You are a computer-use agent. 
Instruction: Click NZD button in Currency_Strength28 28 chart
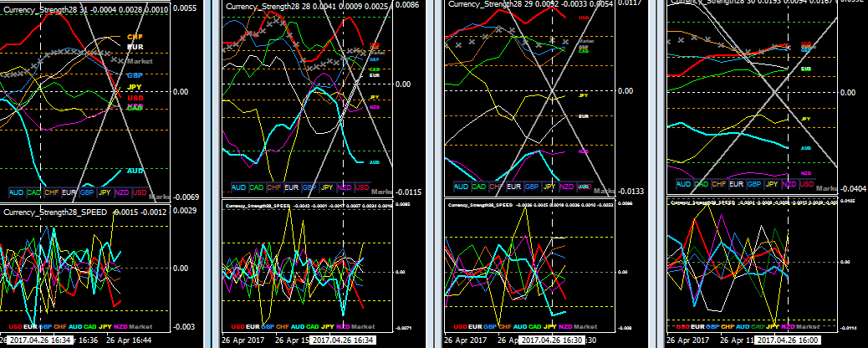coord(345,188)
